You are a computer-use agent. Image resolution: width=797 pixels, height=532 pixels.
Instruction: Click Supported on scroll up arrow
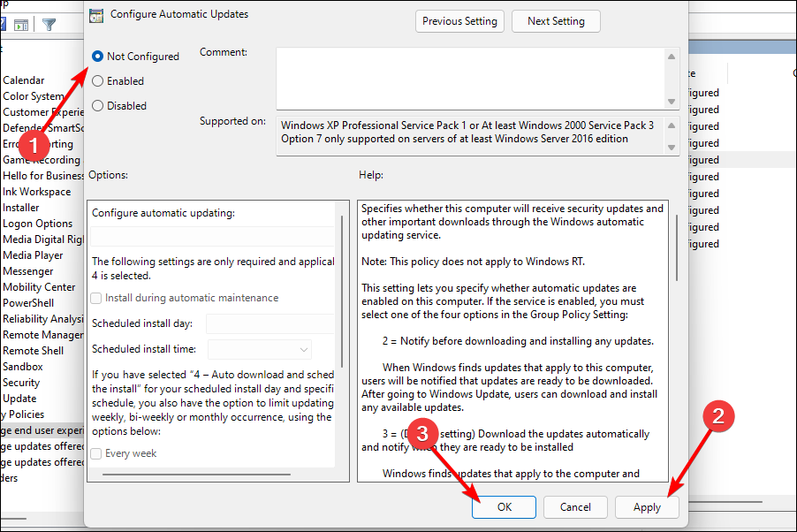point(672,125)
